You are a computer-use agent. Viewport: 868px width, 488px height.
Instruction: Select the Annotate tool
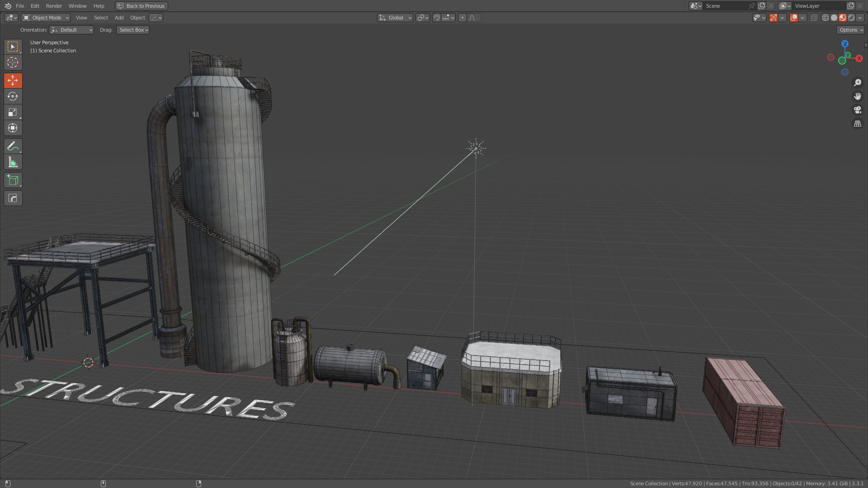(13, 145)
